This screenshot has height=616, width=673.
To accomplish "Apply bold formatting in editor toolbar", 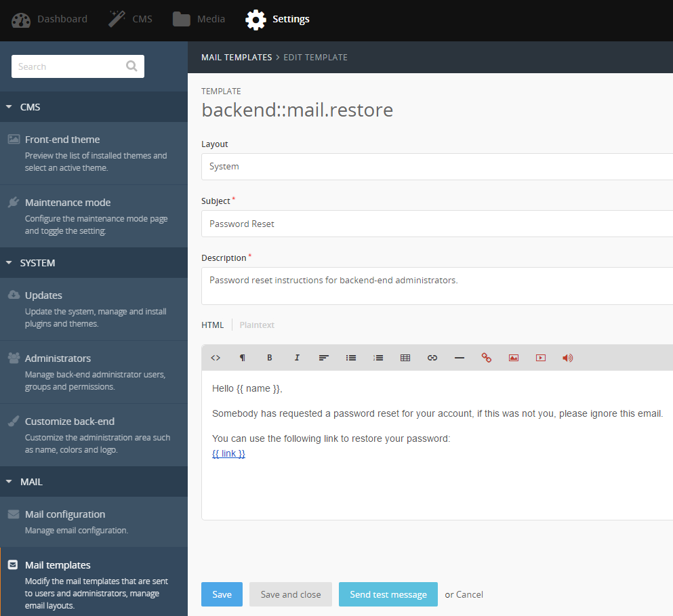I will click(270, 358).
